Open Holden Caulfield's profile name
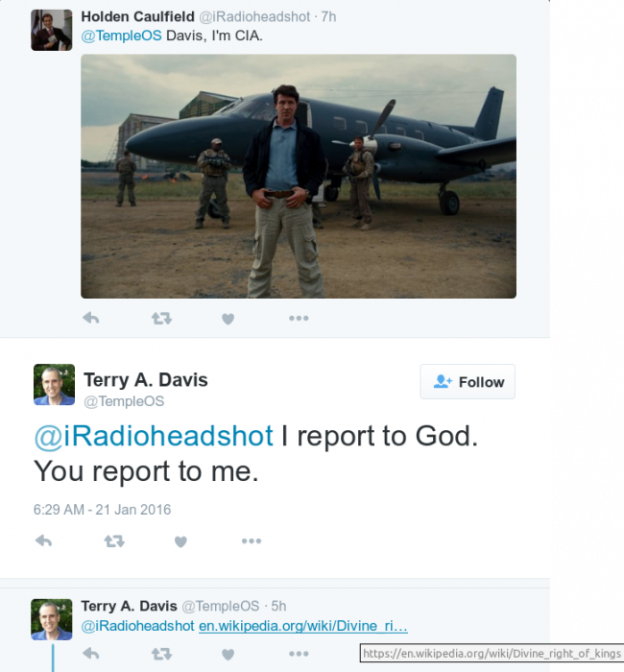624x672 pixels. pos(137,16)
